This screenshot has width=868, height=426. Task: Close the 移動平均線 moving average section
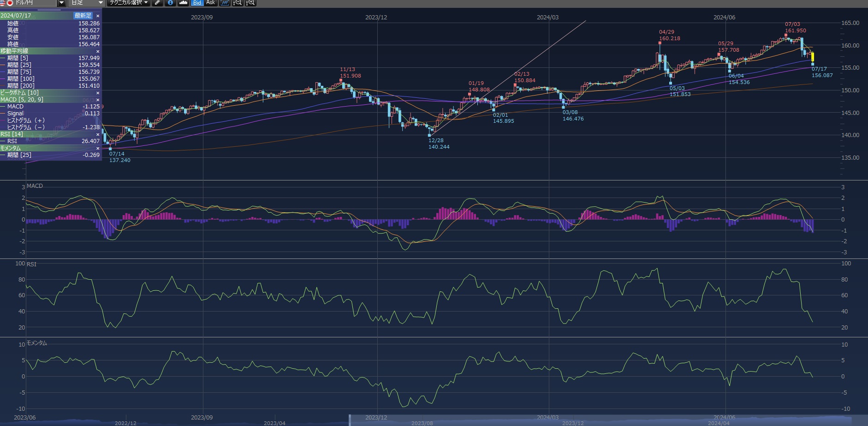(x=97, y=51)
